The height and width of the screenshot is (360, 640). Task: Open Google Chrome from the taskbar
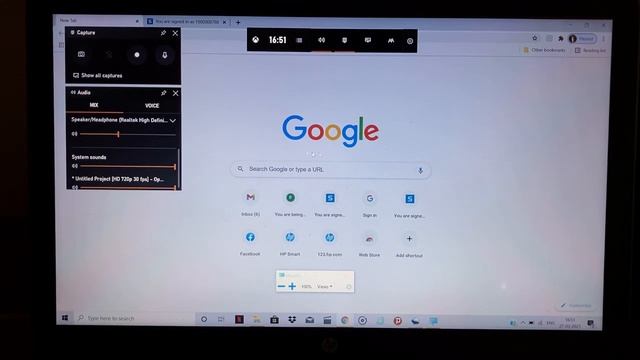point(345,321)
